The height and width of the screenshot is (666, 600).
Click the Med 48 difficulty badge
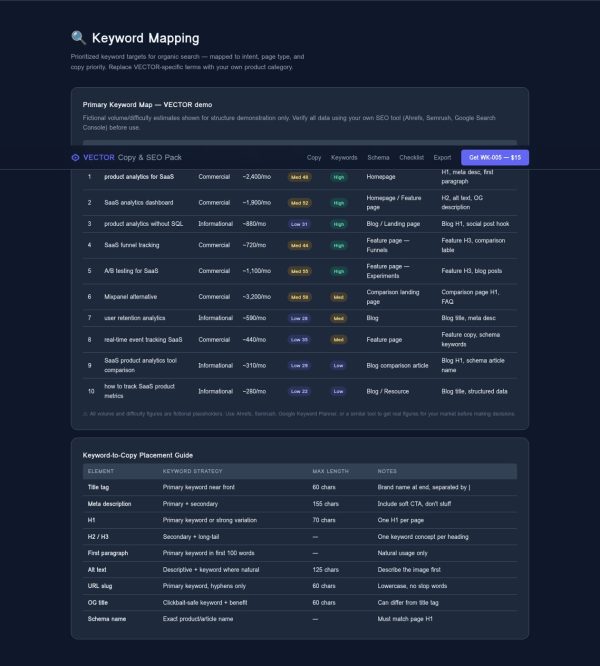299,177
